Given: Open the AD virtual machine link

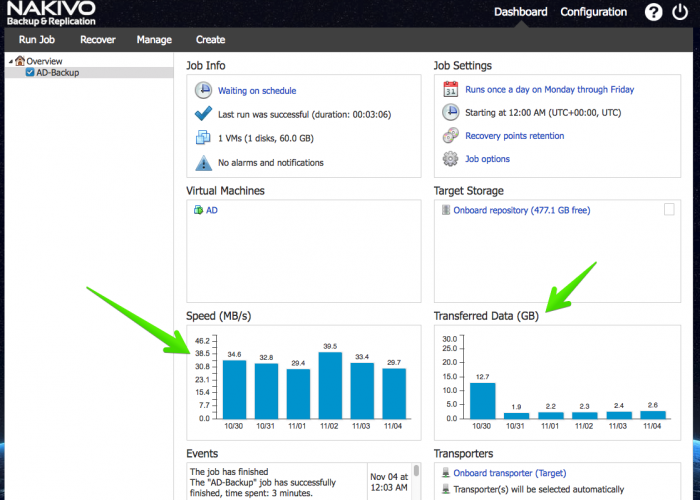Looking at the screenshot, I should 212,210.
